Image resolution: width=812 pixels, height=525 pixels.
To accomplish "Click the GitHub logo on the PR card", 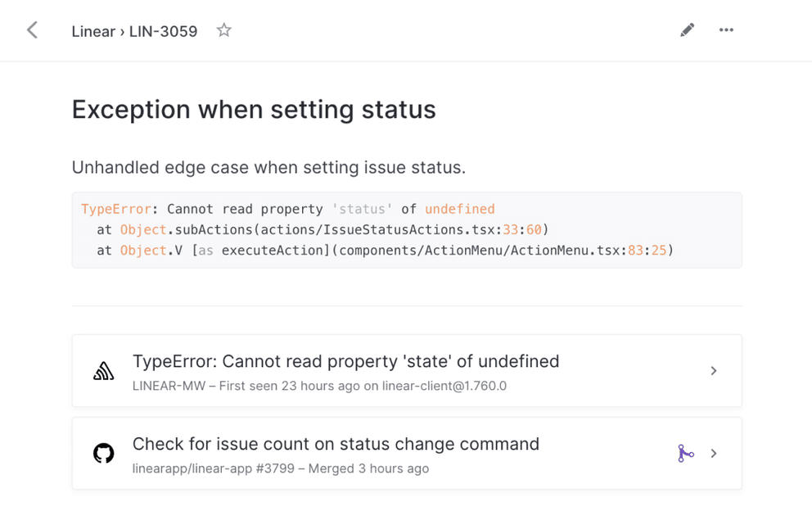I will (x=103, y=453).
